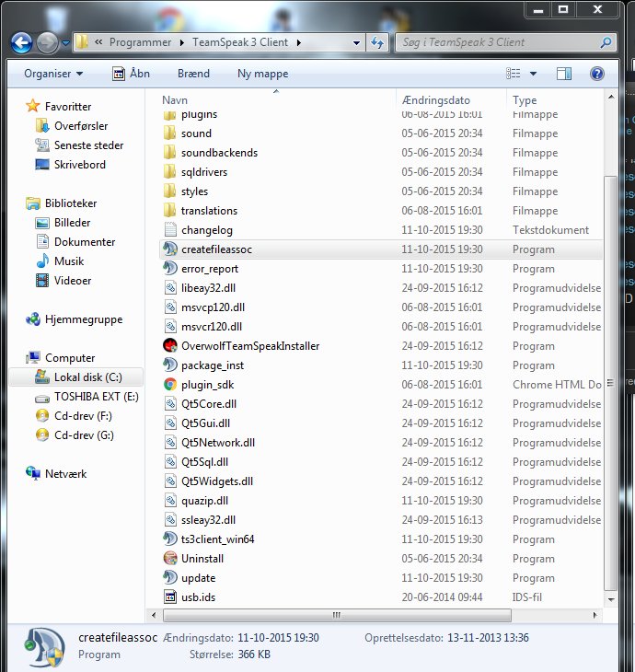This screenshot has width=635, height=672.
Task: Click the Åbn toolbar button
Action: (x=131, y=74)
